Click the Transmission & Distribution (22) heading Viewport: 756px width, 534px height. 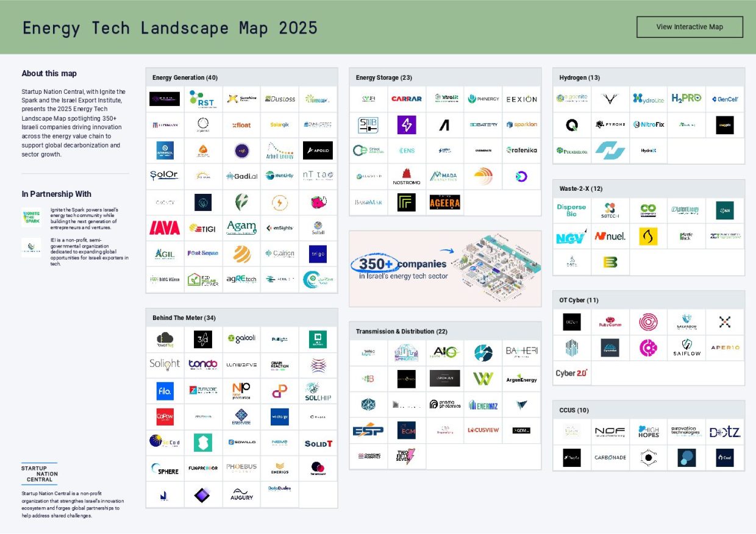point(402,332)
